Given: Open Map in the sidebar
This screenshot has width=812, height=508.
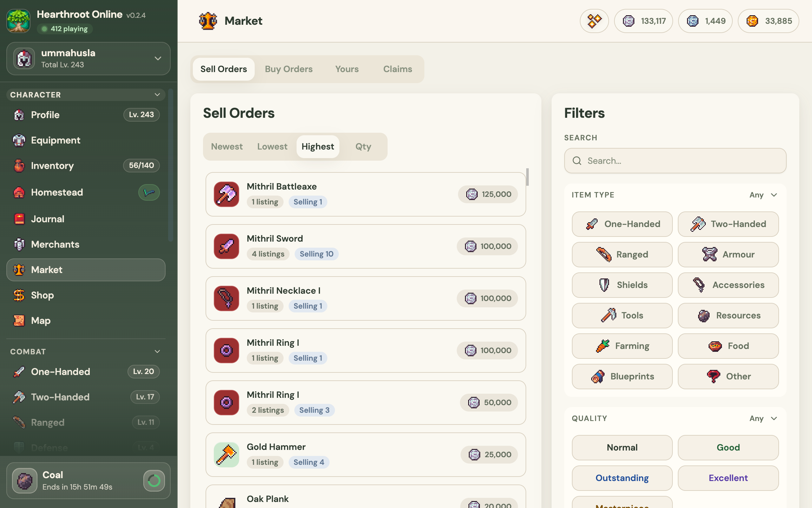Looking at the screenshot, I should [86, 321].
